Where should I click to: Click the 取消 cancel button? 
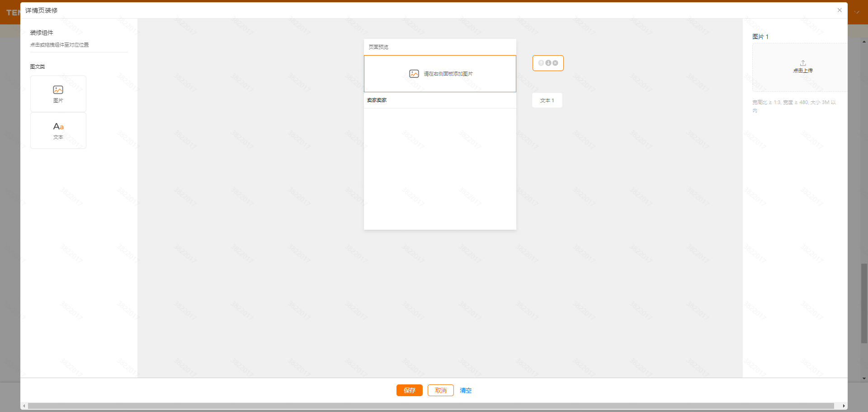point(440,390)
